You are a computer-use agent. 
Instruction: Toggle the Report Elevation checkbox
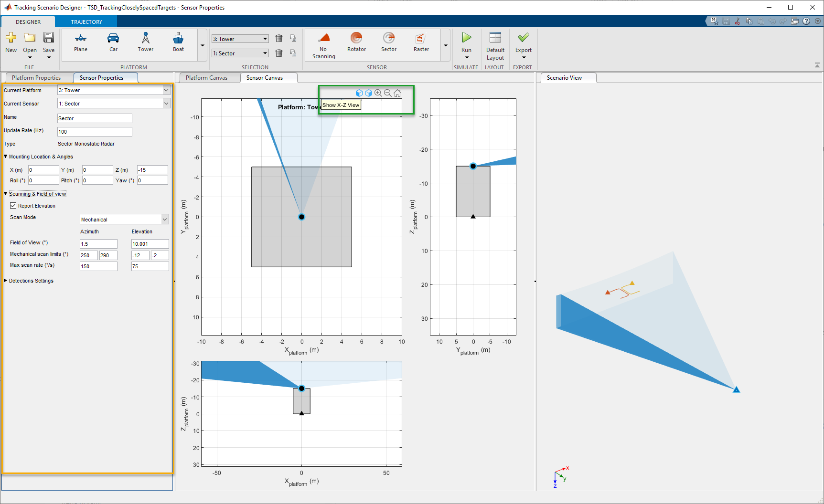pos(13,206)
